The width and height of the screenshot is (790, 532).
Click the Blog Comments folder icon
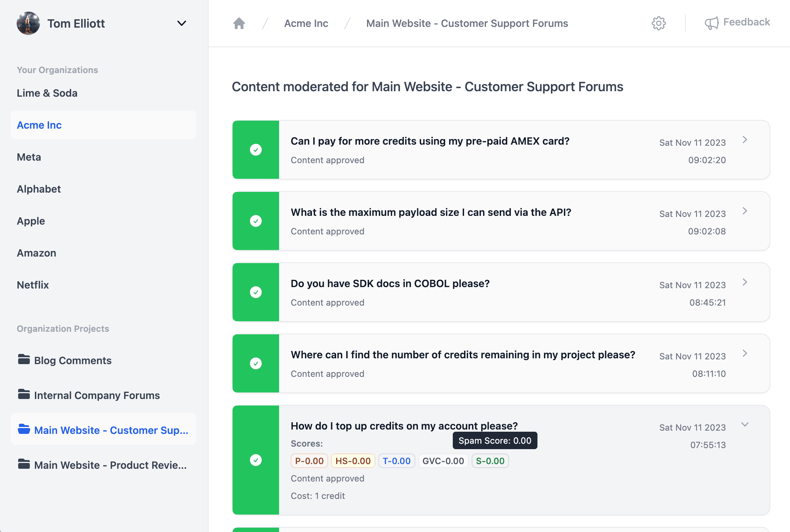click(24, 360)
